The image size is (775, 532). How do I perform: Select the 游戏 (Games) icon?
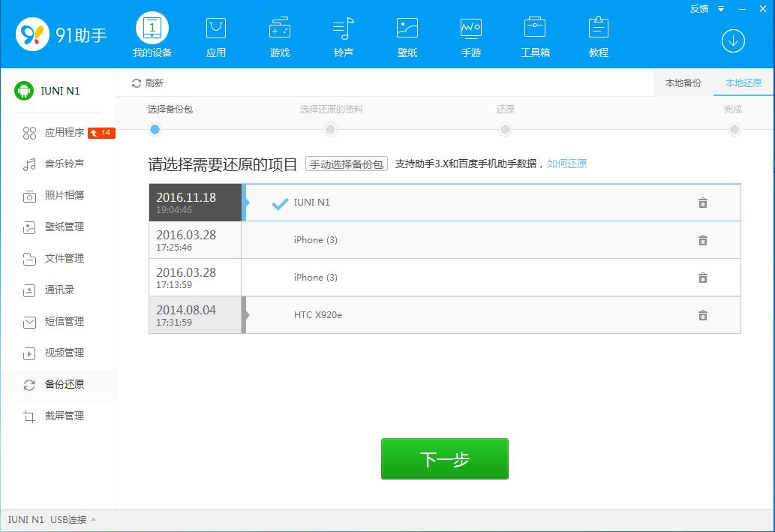(279, 29)
